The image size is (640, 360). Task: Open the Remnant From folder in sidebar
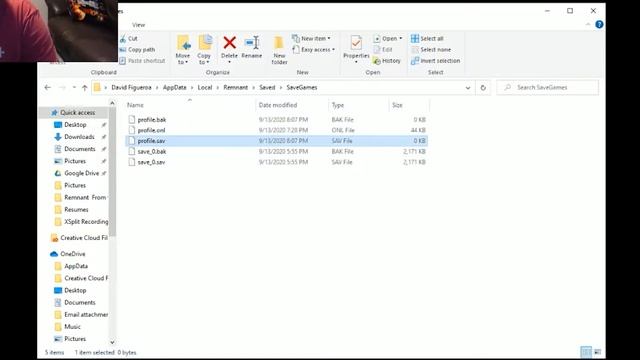pyautogui.click(x=80, y=197)
